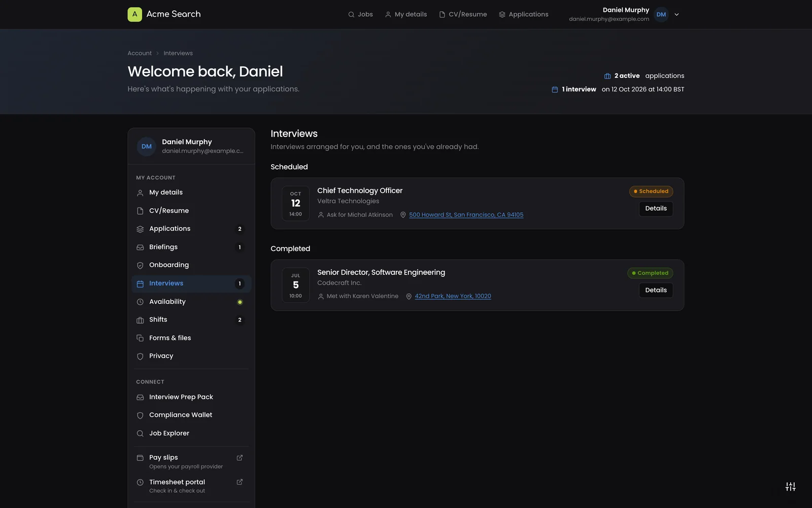Click the Onboarding shield-check icon in sidebar
Image resolution: width=812 pixels, height=508 pixels.
140,265
